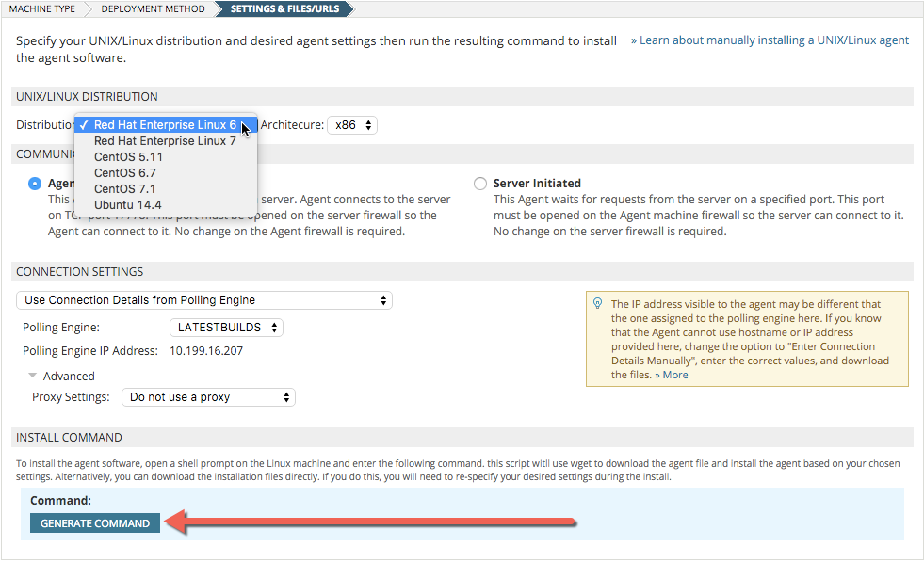
Task: Click the Advanced label text
Action: point(69,376)
